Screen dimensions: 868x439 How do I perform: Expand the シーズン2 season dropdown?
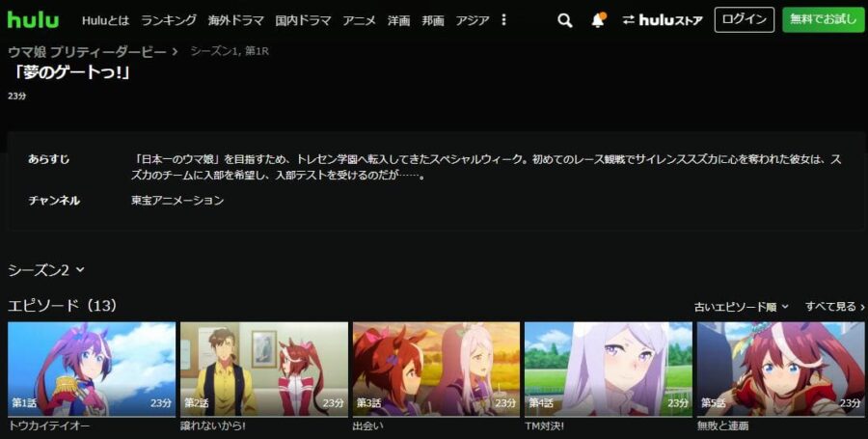click(46, 270)
